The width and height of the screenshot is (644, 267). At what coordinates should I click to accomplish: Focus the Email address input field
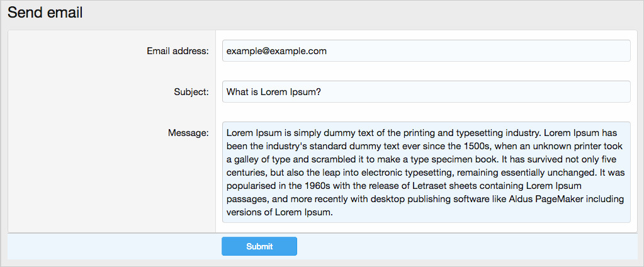[x=426, y=51]
